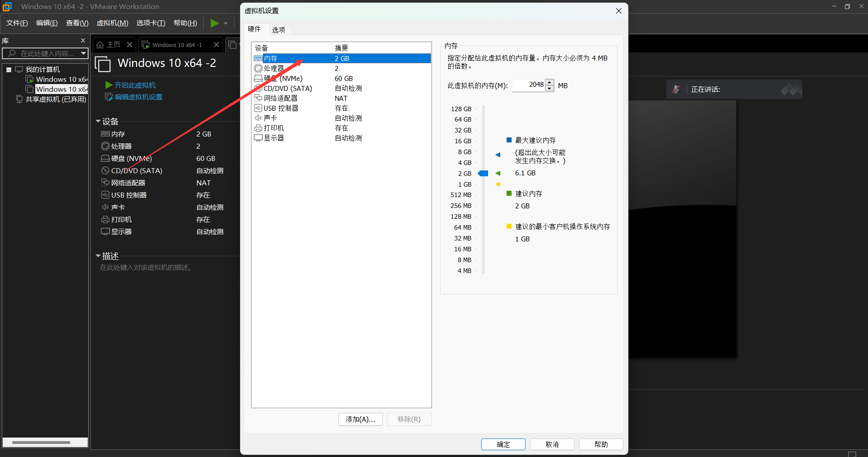Image resolution: width=868 pixels, height=457 pixels.
Task: Click the 添加(A)... button
Action: click(360, 419)
